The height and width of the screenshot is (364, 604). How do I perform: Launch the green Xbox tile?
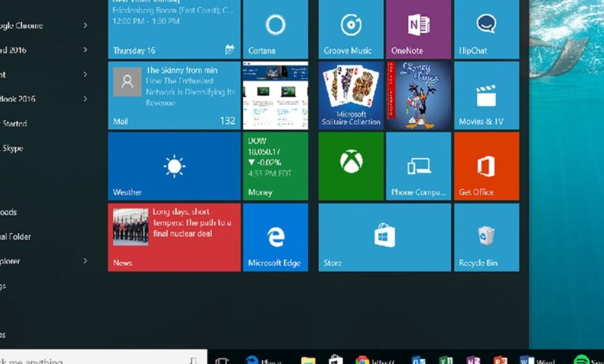(x=351, y=167)
